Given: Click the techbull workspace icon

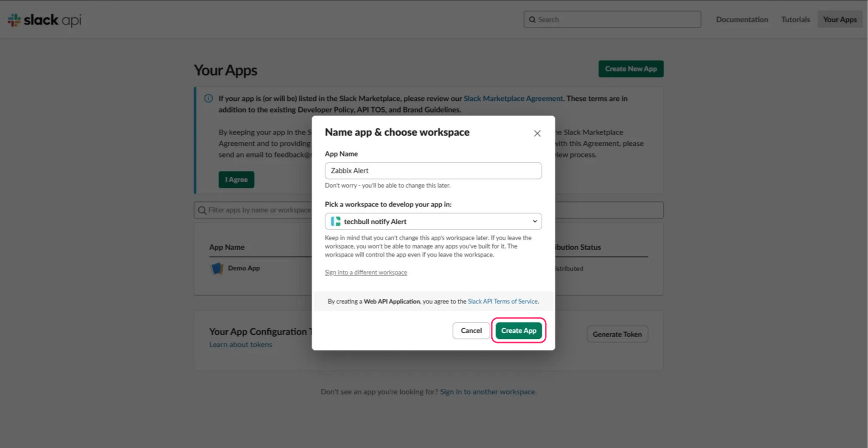Looking at the screenshot, I should (x=335, y=221).
